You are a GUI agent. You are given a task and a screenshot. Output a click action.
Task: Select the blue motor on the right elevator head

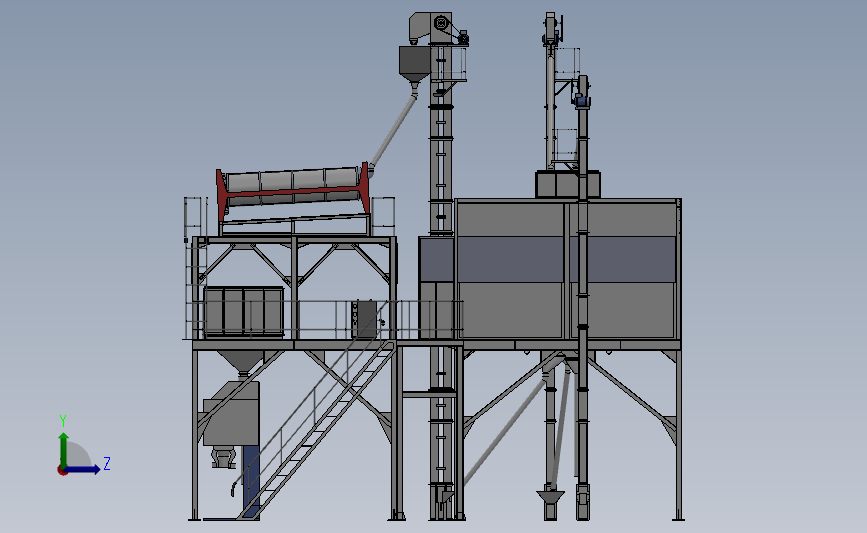[x=581, y=101]
